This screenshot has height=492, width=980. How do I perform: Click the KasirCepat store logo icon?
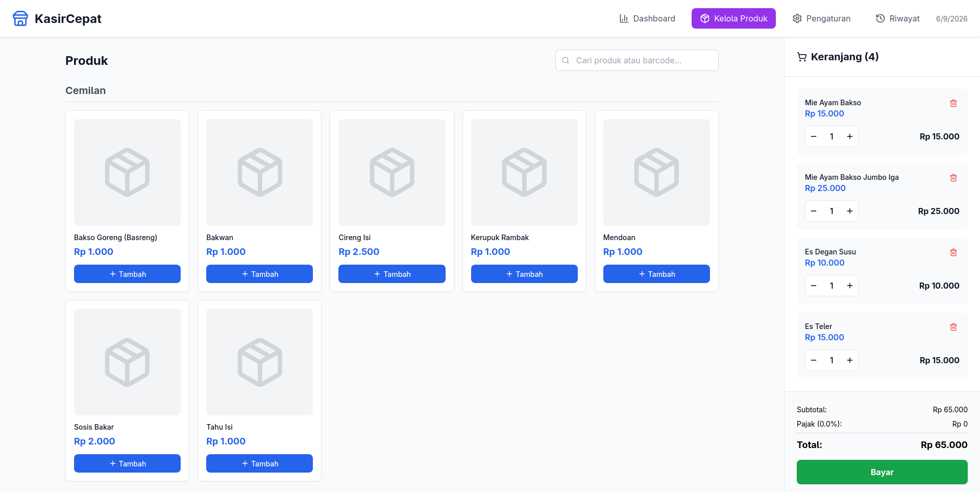point(20,18)
